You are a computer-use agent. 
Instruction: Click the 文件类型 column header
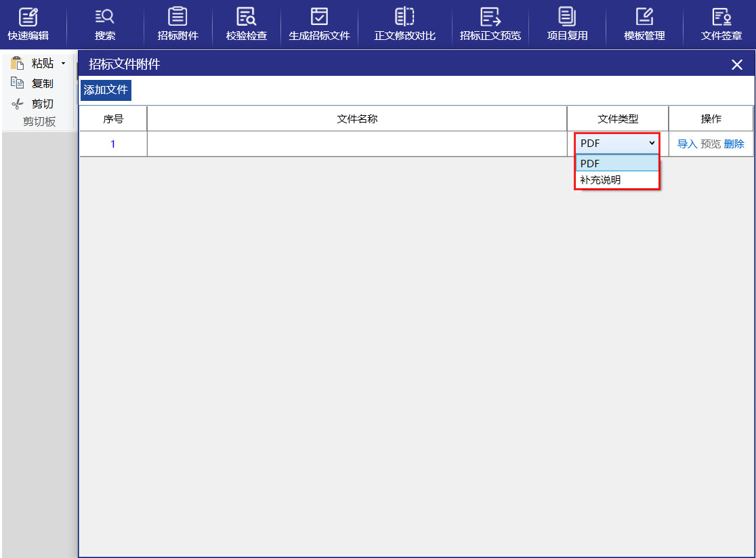coord(618,119)
